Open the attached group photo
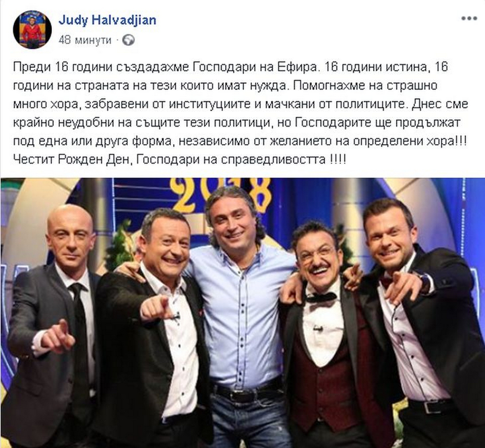 (242, 313)
